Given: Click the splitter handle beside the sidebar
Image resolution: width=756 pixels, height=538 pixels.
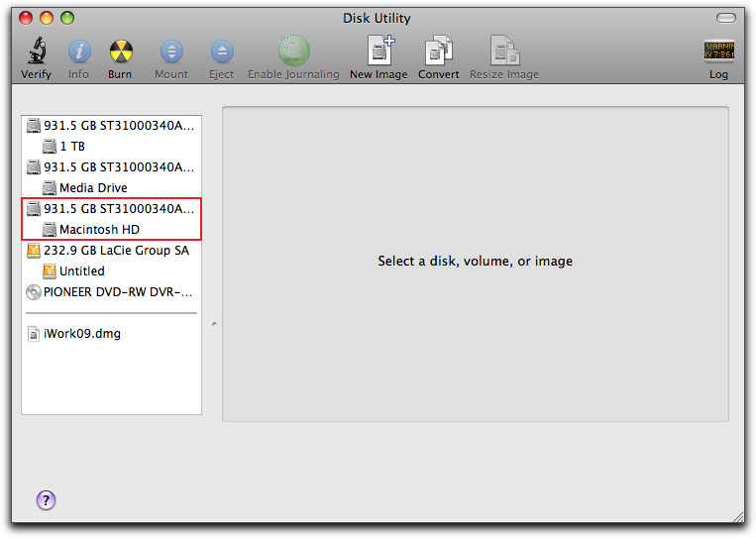Looking at the screenshot, I should pyautogui.click(x=214, y=324).
